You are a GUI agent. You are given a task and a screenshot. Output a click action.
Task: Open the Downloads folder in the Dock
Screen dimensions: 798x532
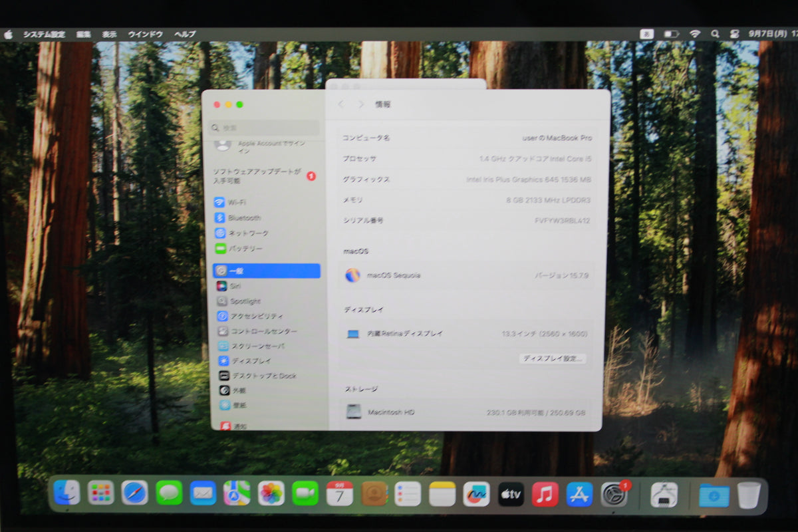point(714,495)
